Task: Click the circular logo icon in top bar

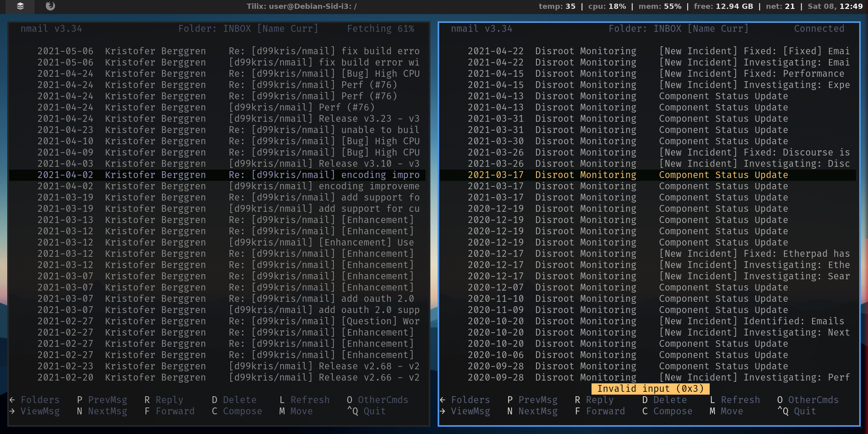Action: (50, 6)
